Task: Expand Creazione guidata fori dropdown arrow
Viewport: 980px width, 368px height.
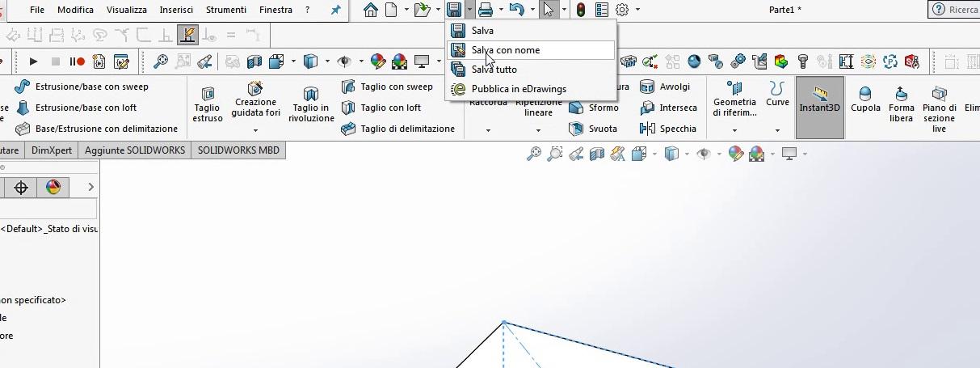Action: [x=255, y=130]
